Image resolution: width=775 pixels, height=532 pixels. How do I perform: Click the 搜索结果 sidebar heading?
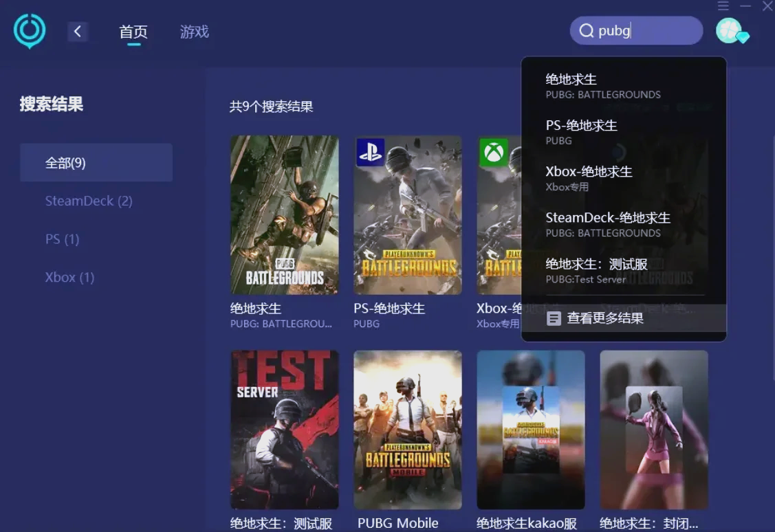click(x=52, y=104)
